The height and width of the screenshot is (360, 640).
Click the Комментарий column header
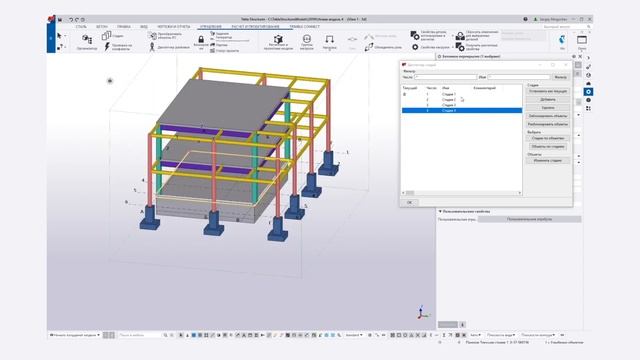click(484, 88)
